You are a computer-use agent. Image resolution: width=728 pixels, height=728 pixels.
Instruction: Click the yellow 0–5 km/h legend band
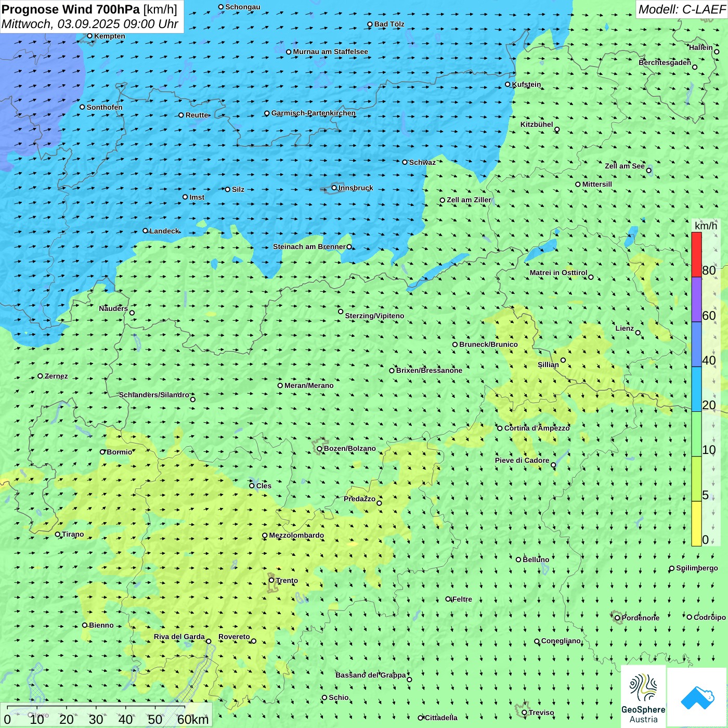696,523
